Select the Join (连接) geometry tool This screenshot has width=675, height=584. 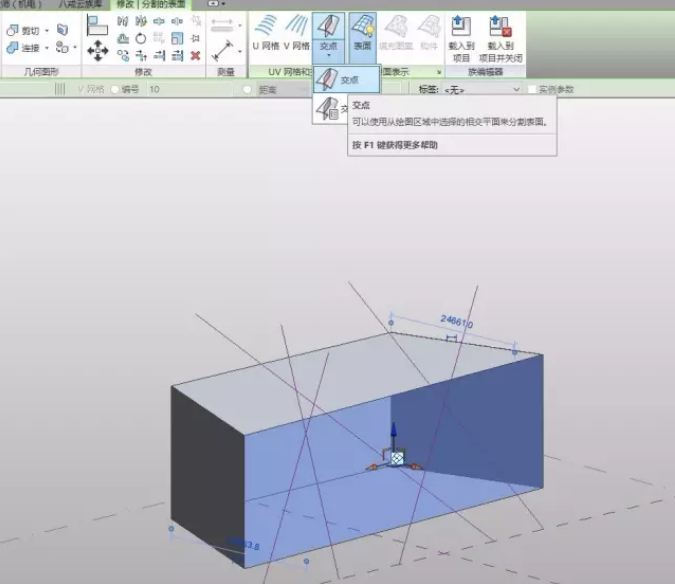22,47
